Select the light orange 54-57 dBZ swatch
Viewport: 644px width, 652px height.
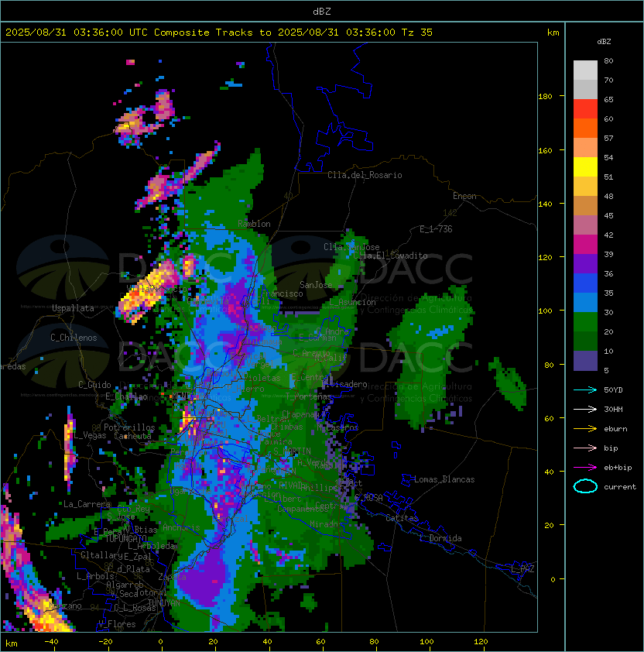pyautogui.click(x=585, y=148)
